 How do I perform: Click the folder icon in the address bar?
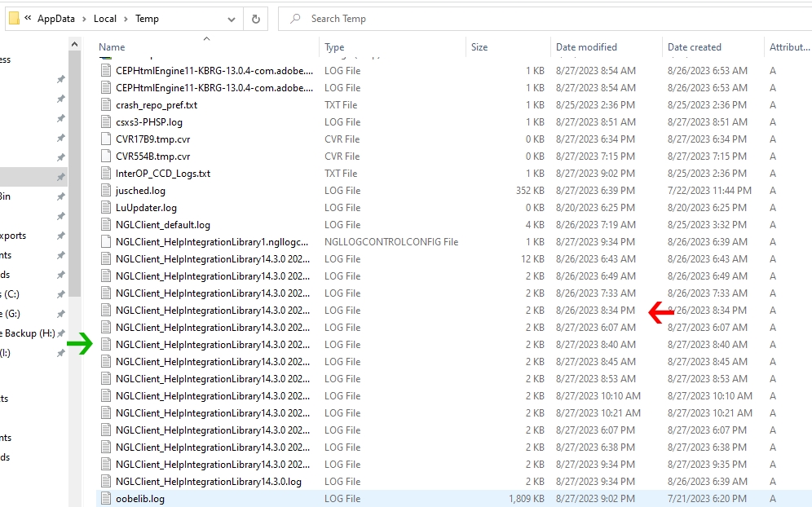[13, 18]
